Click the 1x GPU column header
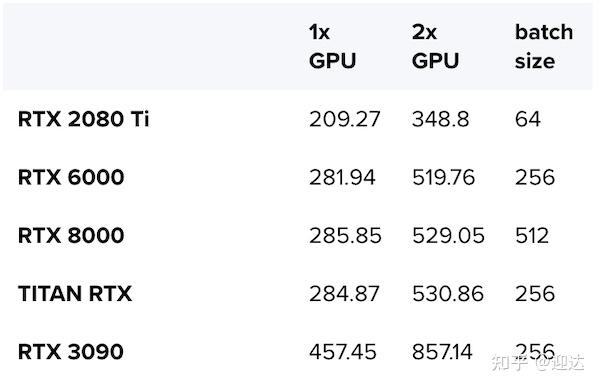 pos(332,46)
